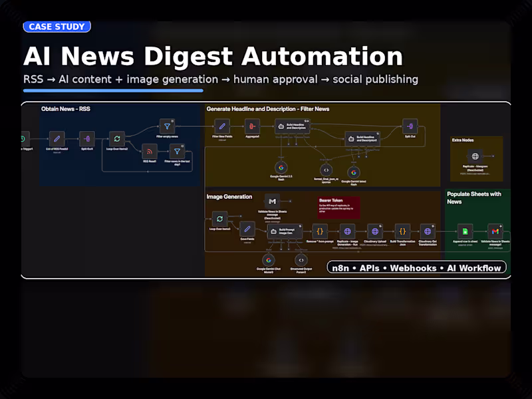Select the Gmail Validate News in Sheets message1 node
The height and width of the screenshot is (399, 532).
tap(495, 231)
